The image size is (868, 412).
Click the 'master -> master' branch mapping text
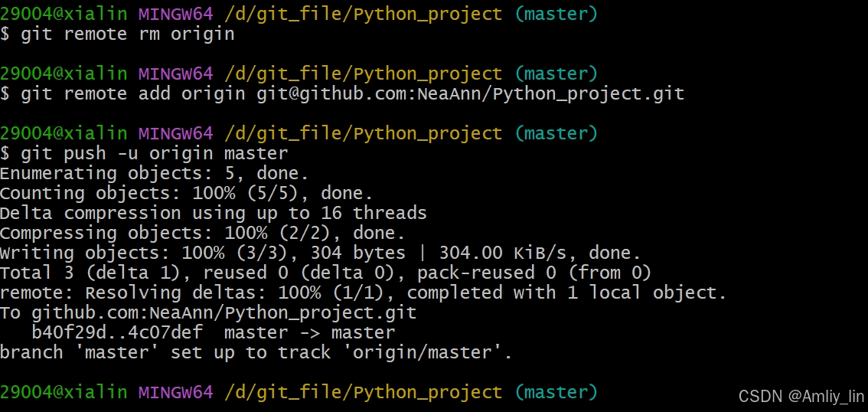[309, 333]
